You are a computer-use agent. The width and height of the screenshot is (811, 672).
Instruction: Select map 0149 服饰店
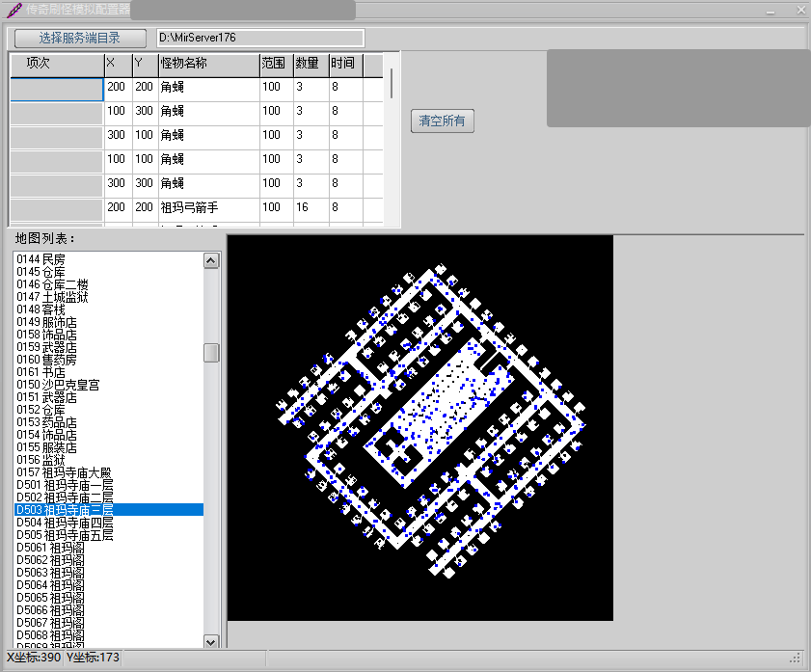tap(109, 322)
